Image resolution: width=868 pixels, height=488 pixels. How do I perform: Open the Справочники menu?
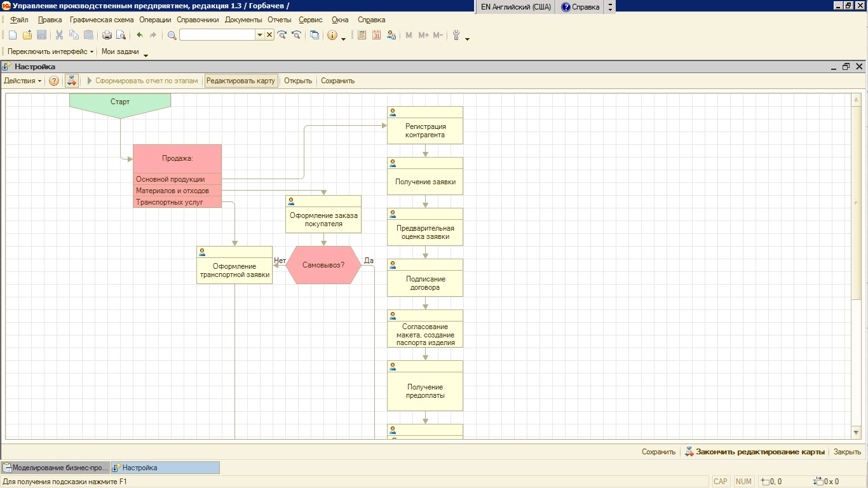coord(197,20)
